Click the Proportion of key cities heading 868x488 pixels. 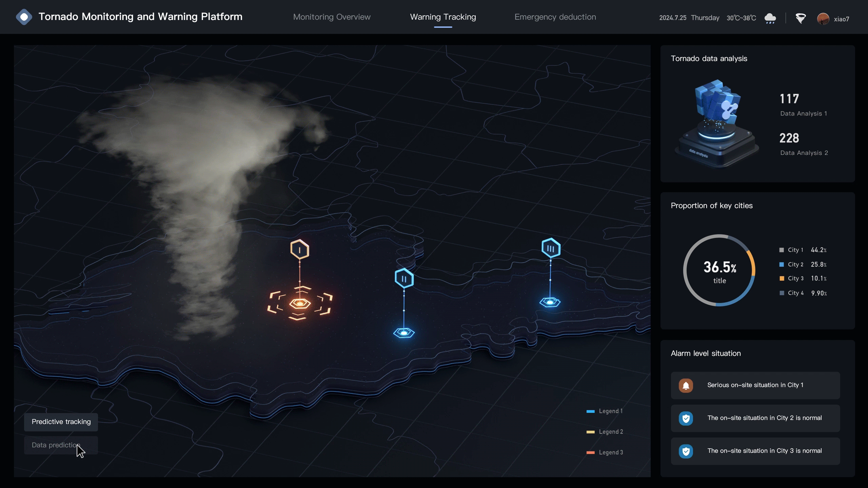pyautogui.click(x=712, y=206)
